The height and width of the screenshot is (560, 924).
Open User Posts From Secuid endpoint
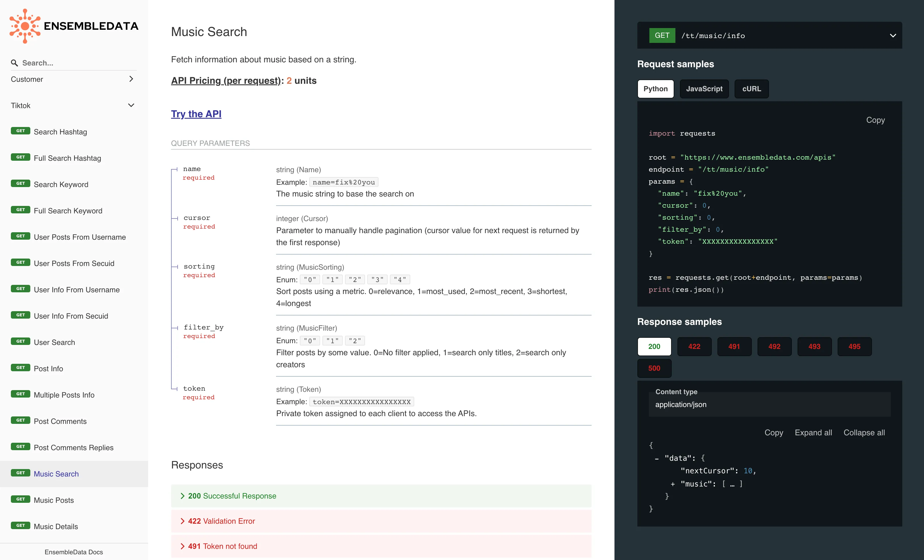74,263
